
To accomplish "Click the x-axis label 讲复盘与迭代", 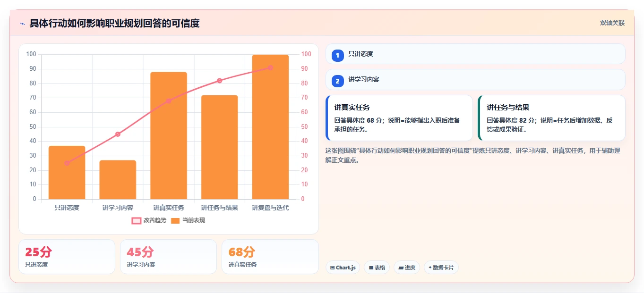I will click(x=270, y=208).
